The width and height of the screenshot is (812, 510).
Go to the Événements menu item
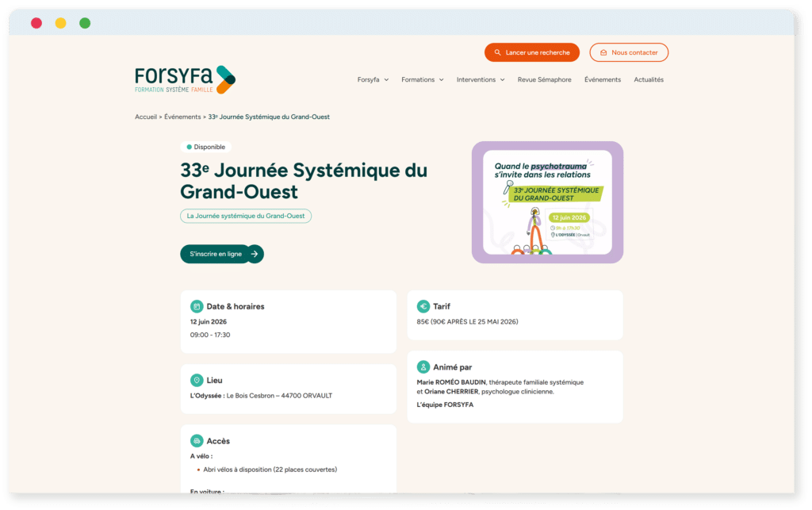coord(603,80)
